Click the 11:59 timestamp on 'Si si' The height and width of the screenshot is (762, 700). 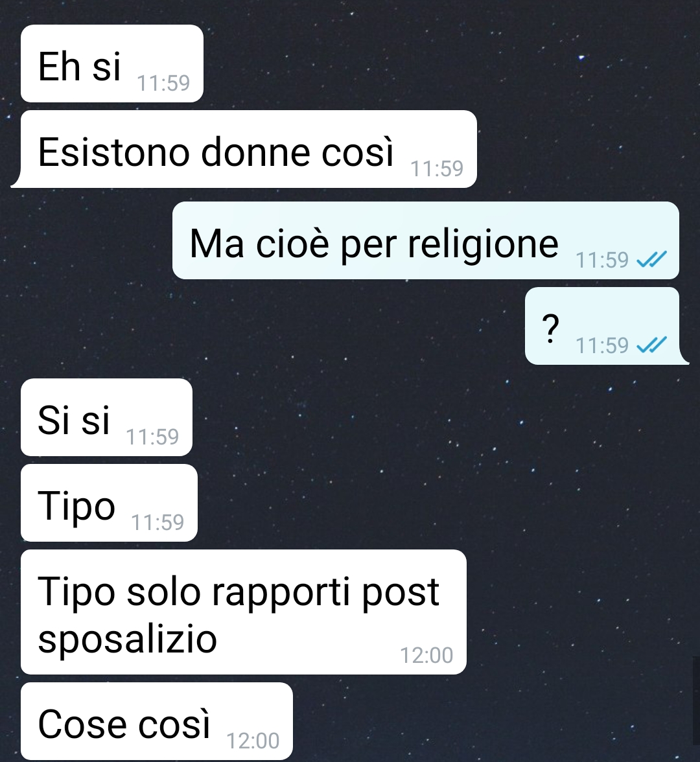click(153, 437)
